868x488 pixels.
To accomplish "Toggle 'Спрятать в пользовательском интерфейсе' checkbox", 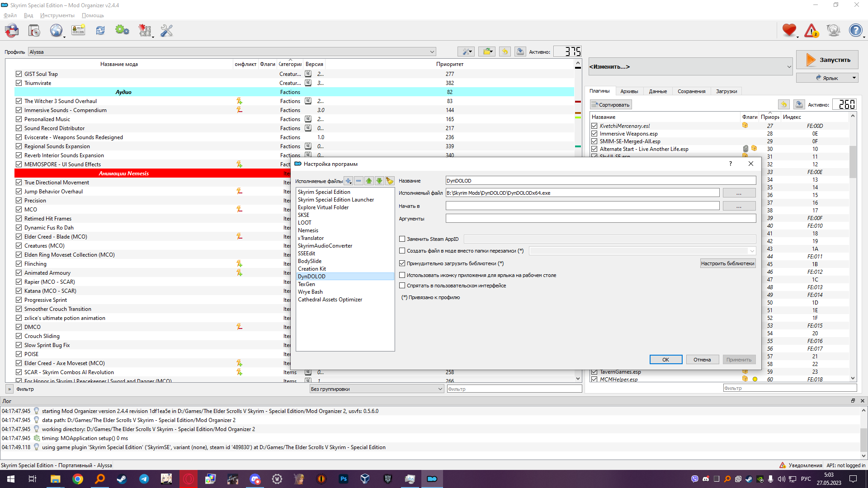I will click(402, 286).
